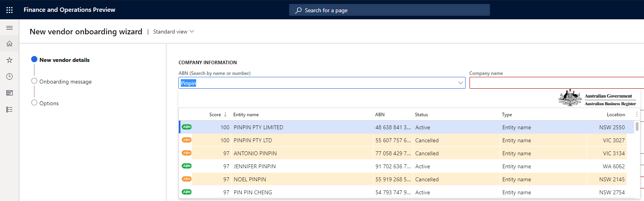Select PINPIN PTY LTD entity name
Viewport: 644px width, 201px height.
point(253,140)
